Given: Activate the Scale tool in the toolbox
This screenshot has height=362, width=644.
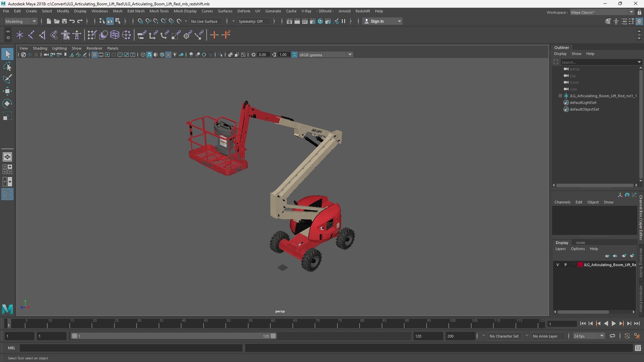Looking at the screenshot, I should coord(7,116).
